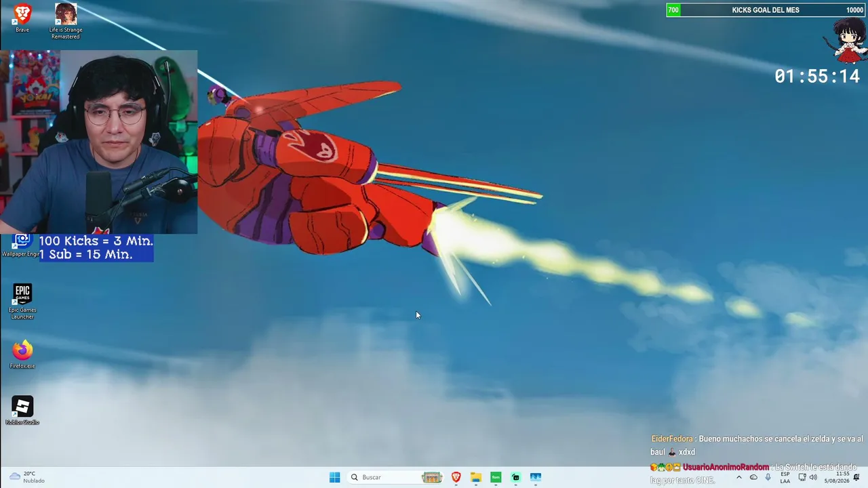Click the cloud icon in system tray
This screenshot has height=488, width=868.
(x=753, y=477)
